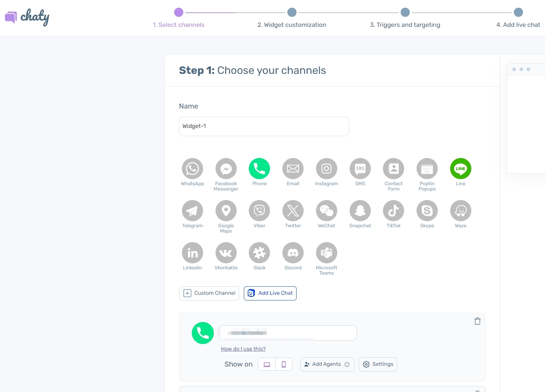
Task: Choose the Telegram channel icon
Action: 192,211
